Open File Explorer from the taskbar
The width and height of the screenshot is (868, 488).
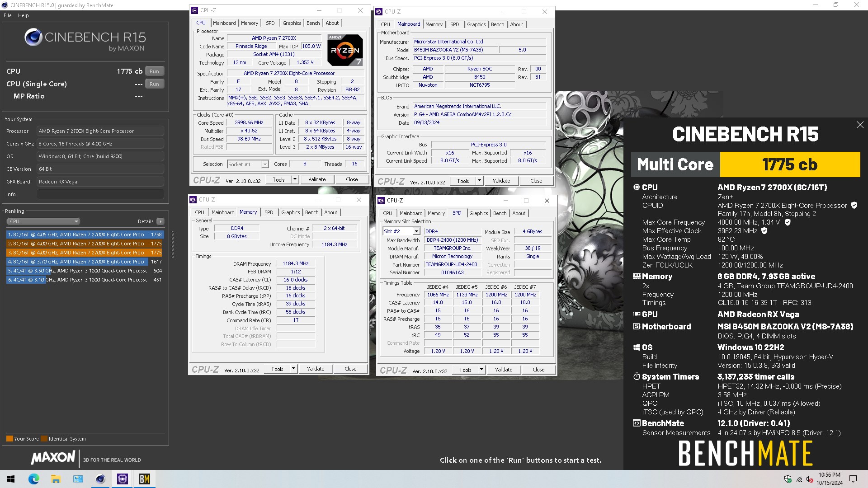click(56, 479)
